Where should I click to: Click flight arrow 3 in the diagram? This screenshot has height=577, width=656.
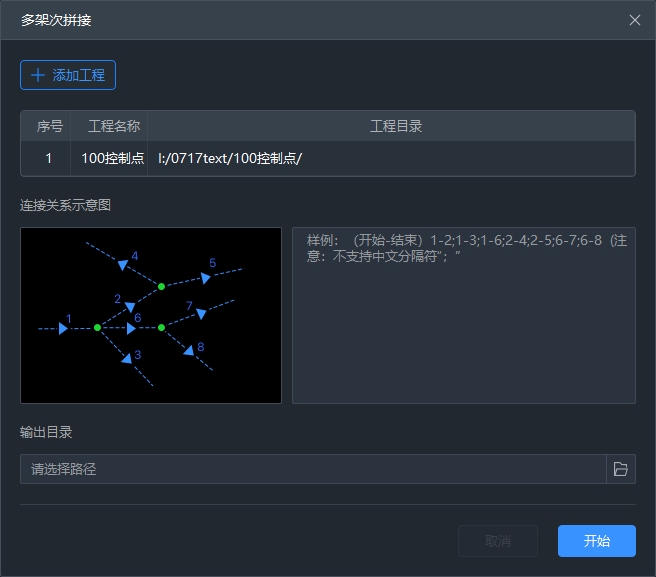(127, 357)
